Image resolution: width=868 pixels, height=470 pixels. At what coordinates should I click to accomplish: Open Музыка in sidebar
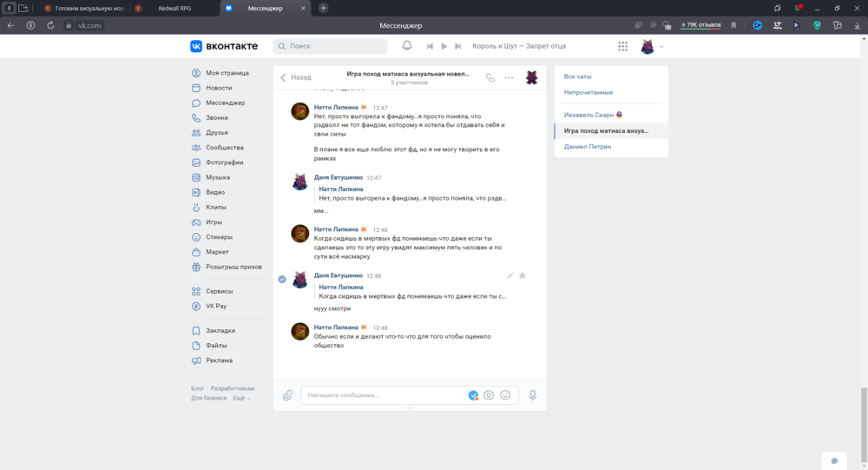[x=211, y=177]
